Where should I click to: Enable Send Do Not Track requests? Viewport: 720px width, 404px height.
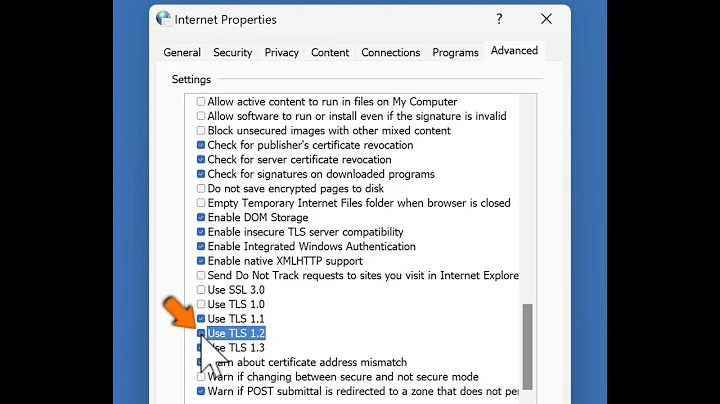(x=201, y=275)
